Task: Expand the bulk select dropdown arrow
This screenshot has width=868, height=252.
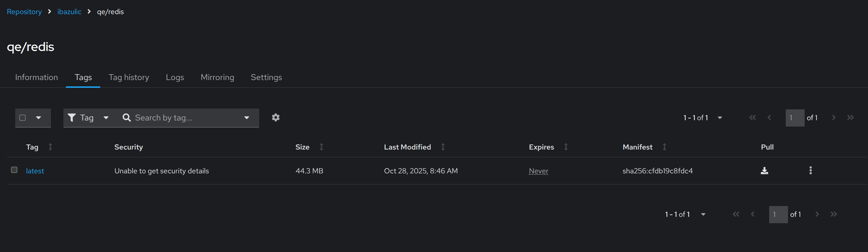Action: click(x=38, y=118)
